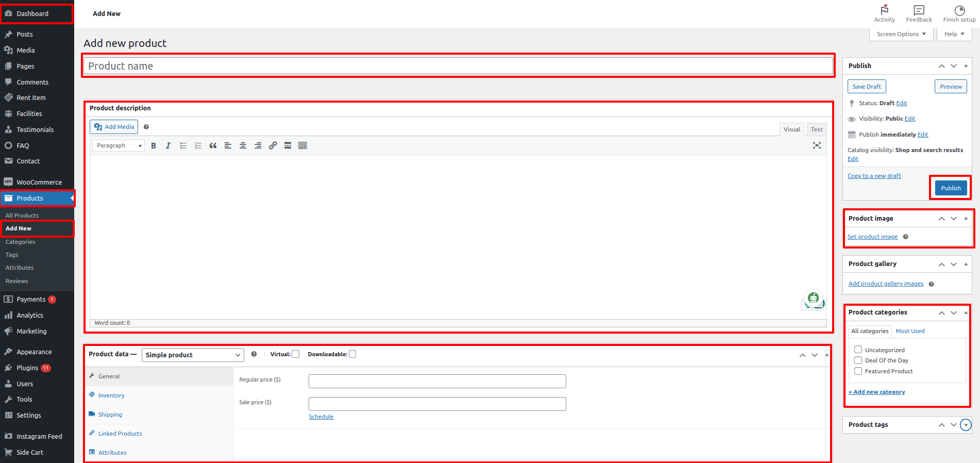Check the Virtual checkbox
This screenshot has width=980, height=463.
296,354
